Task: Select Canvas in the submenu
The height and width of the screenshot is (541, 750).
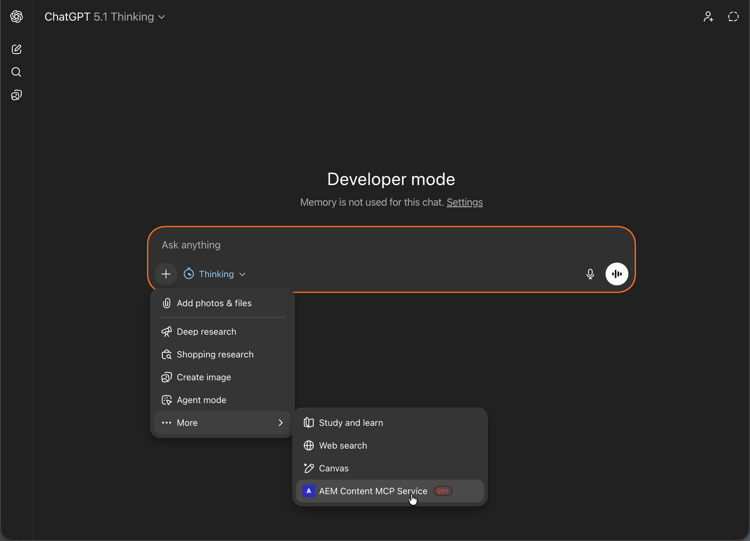Action: 390,468
